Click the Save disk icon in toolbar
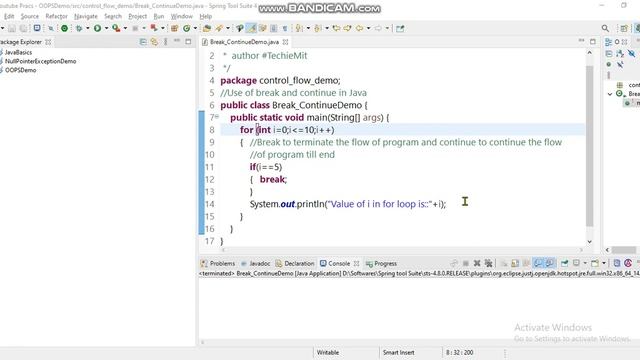The height and width of the screenshot is (360, 640). click(12, 28)
